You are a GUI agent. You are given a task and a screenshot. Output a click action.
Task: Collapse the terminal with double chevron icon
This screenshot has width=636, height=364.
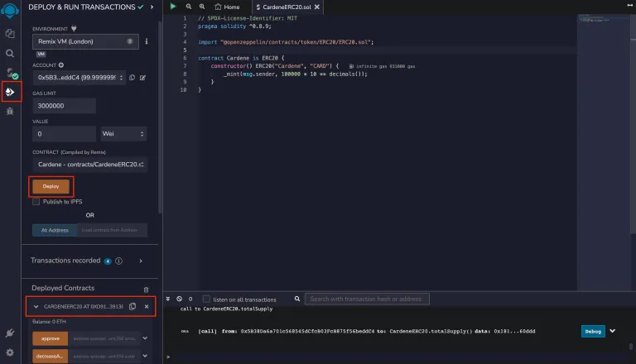click(x=168, y=299)
